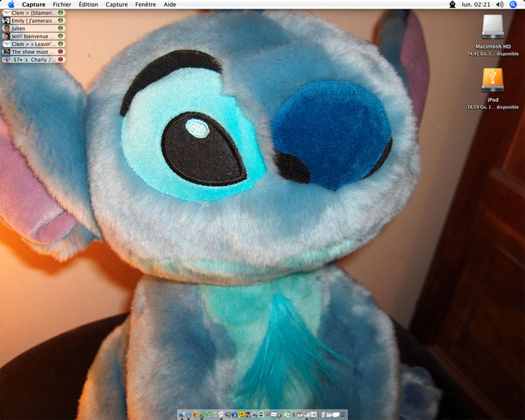Screen dimensions: 525x420
Task: Click Julien's avatar picture
Action: click(7, 28)
